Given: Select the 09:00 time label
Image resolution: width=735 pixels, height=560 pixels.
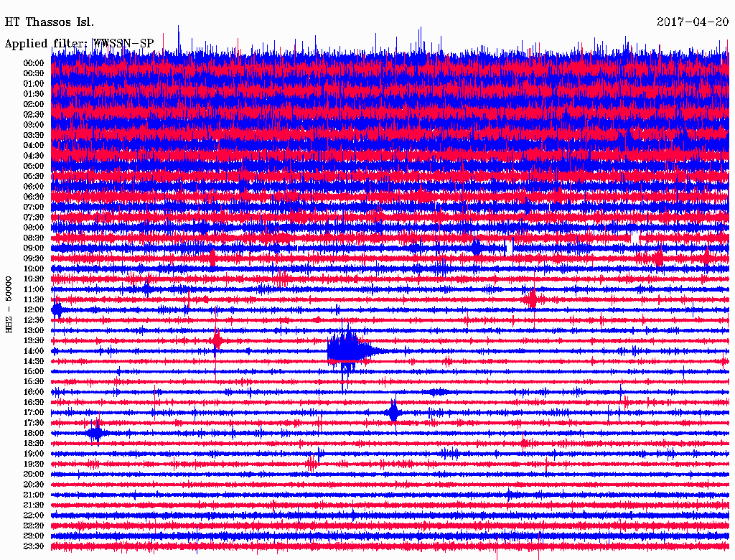Looking at the screenshot, I should pyautogui.click(x=33, y=248).
